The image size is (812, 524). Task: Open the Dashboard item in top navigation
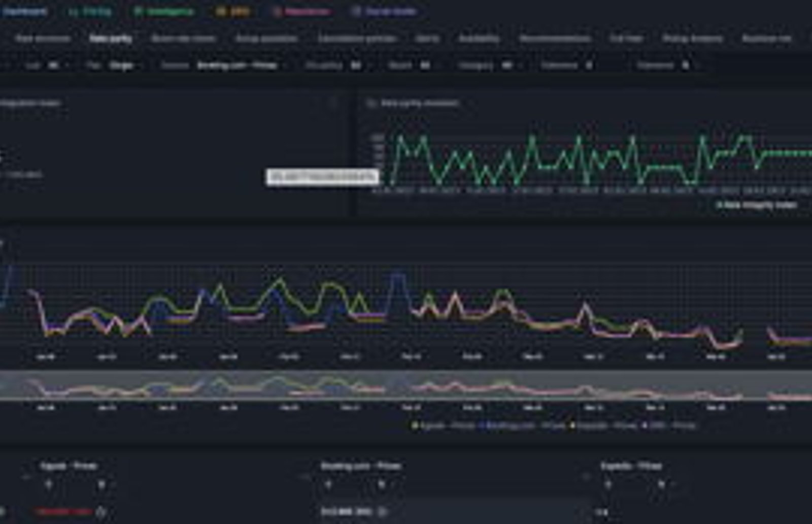click(24, 11)
